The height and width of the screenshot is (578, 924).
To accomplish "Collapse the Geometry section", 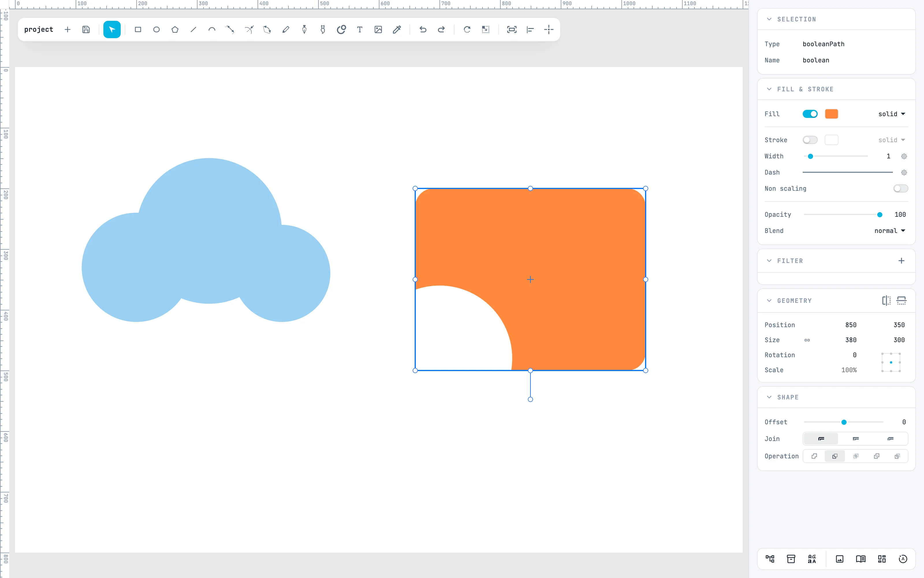I will coord(769,301).
